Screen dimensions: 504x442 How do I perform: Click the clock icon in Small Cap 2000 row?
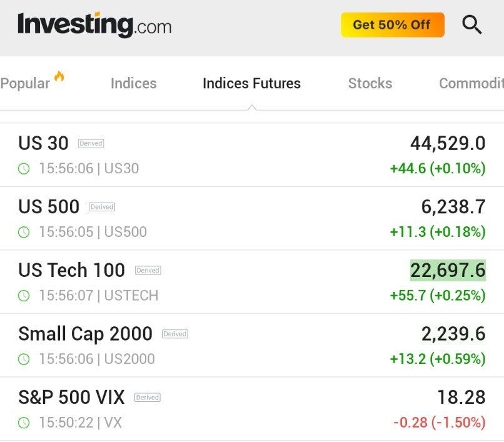[x=24, y=359]
